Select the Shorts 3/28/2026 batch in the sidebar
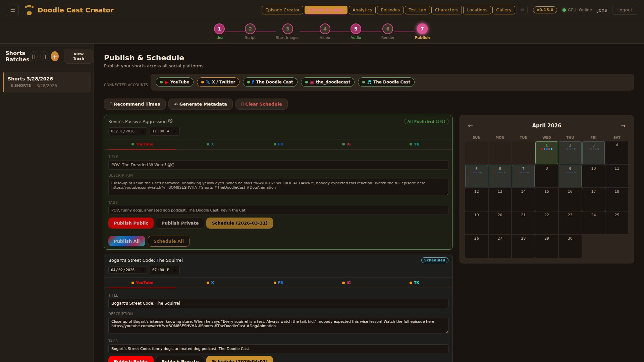Viewport: 644px width, 362px height. point(46,82)
